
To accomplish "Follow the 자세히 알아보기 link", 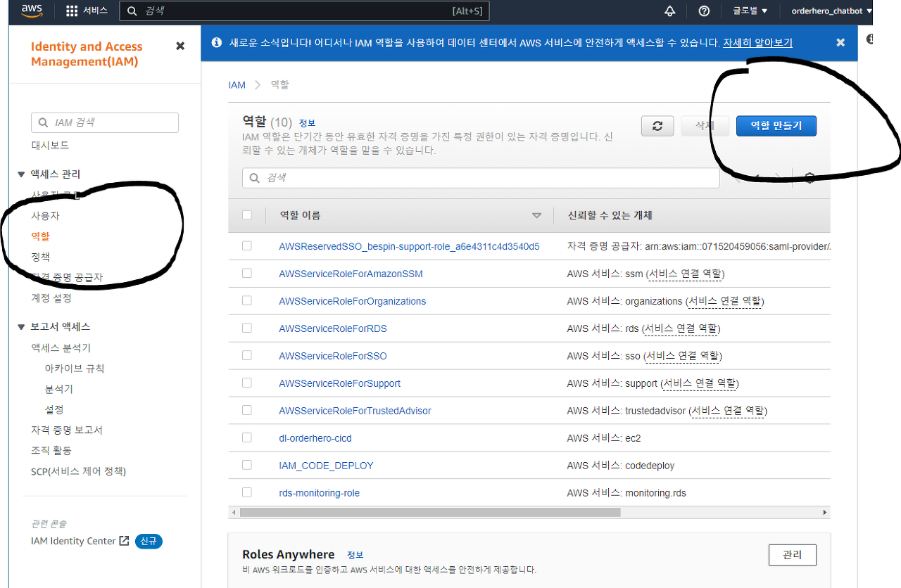I will 757,42.
